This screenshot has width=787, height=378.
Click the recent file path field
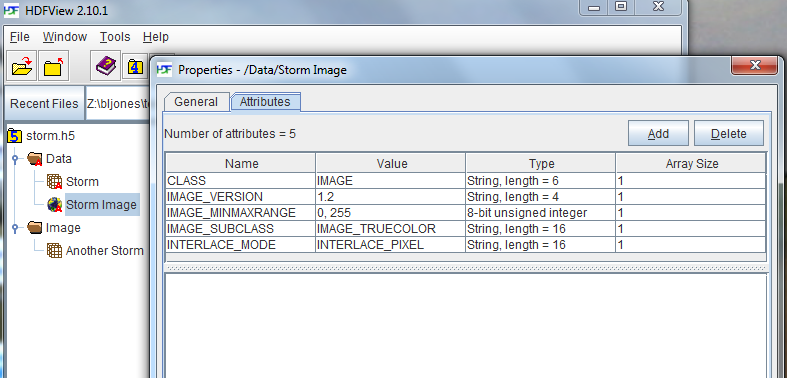(118, 103)
